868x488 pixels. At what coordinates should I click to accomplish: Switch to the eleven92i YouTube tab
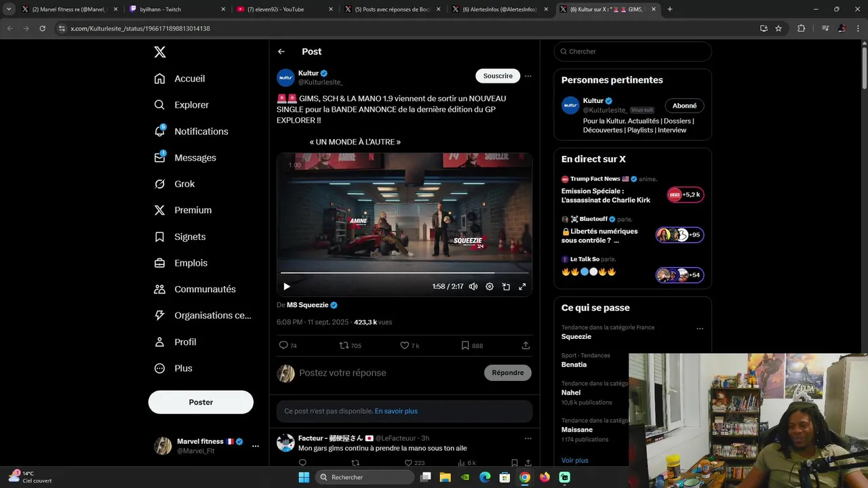pos(285,9)
